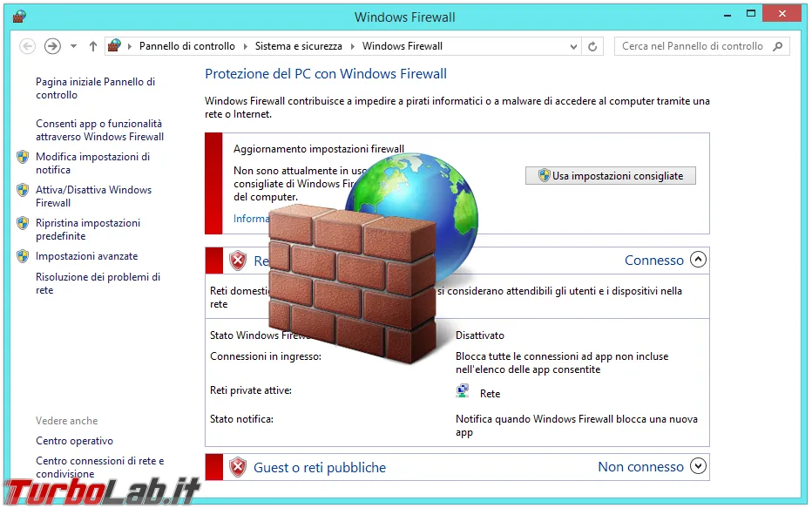Open Centro operativo link

point(74,441)
